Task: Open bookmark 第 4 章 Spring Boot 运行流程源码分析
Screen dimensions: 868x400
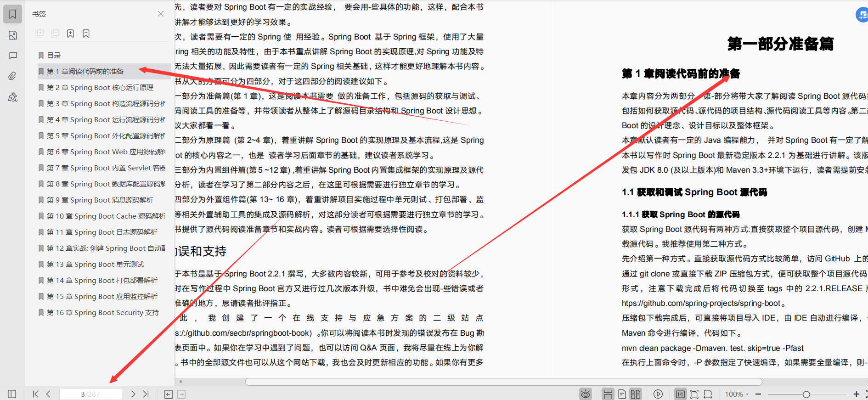Action: click(x=106, y=119)
